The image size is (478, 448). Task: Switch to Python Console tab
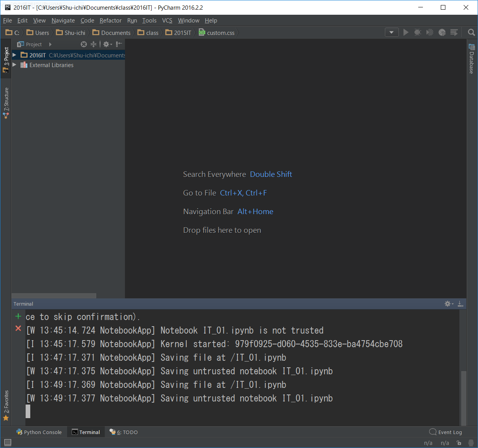point(39,432)
